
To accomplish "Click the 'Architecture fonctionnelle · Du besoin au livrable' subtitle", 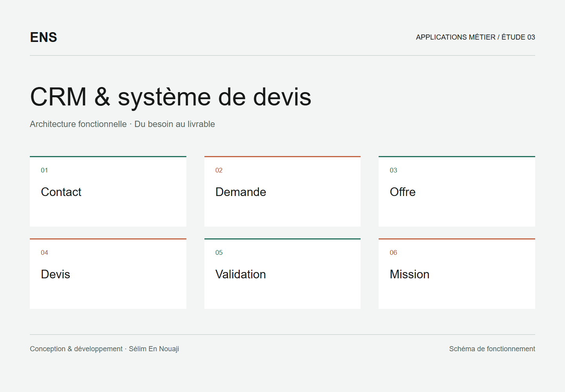I will pyautogui.click(x=122, y=124).
